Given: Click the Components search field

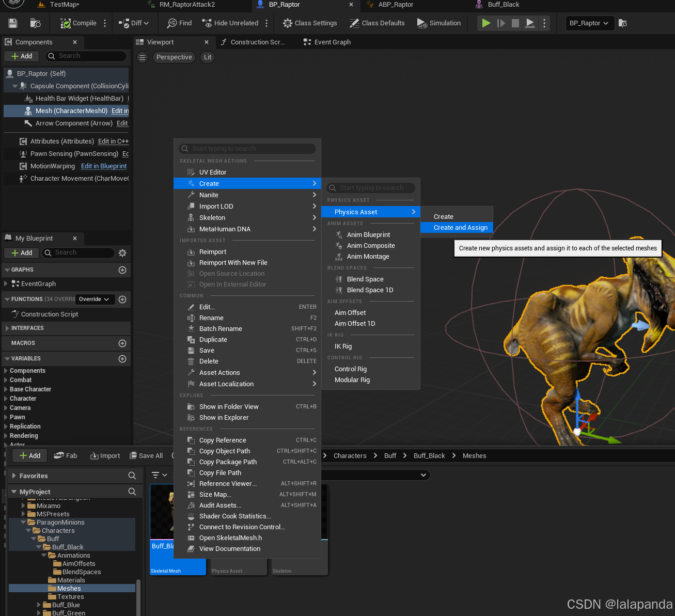Looking at the screenshot, I should 86,56.
